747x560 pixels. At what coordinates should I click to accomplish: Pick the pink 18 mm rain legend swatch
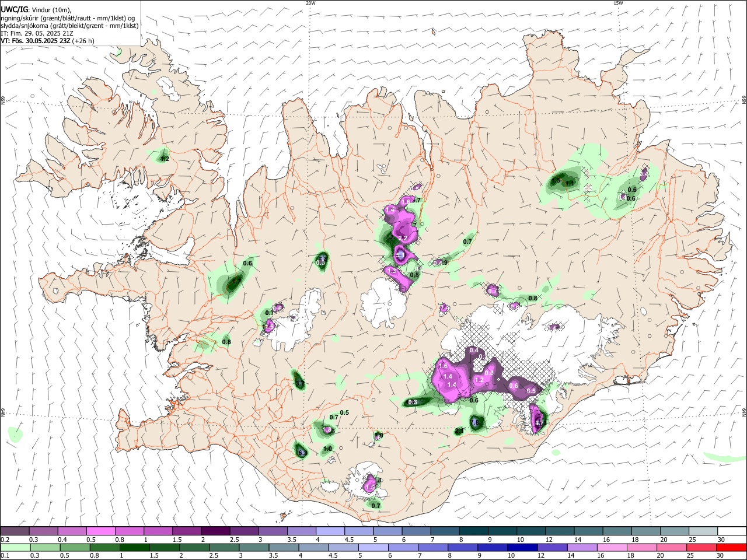[x=642, y=547]
